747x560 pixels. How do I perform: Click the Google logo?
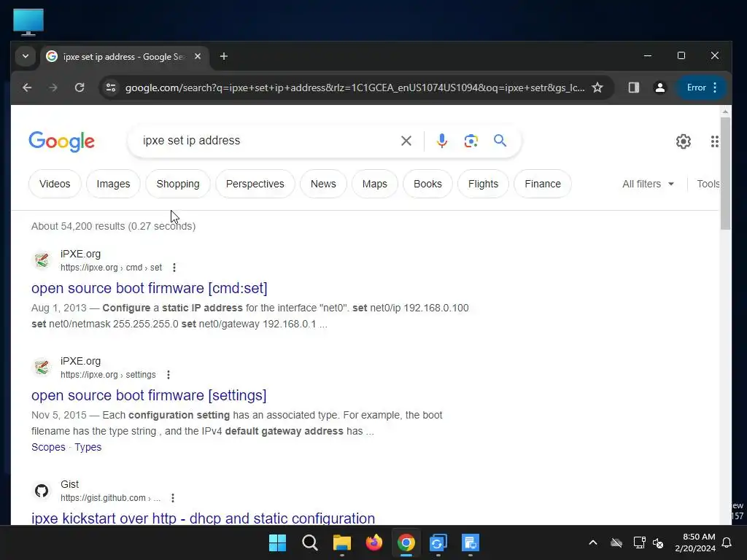[x=61, y=141]
